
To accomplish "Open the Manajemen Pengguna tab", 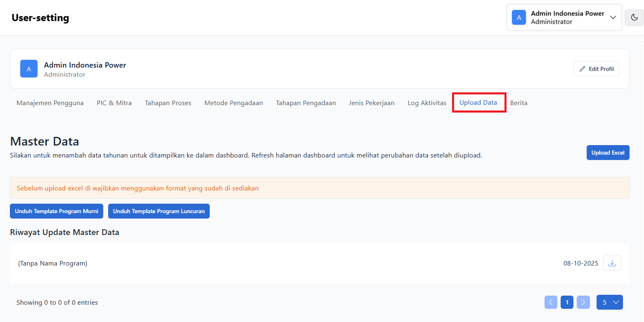I will click(x=50, y=103).
